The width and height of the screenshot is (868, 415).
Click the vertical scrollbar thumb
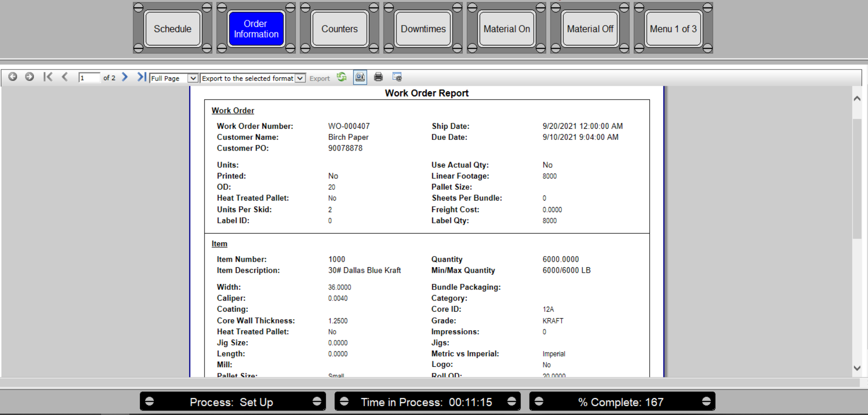coord(857,178)
